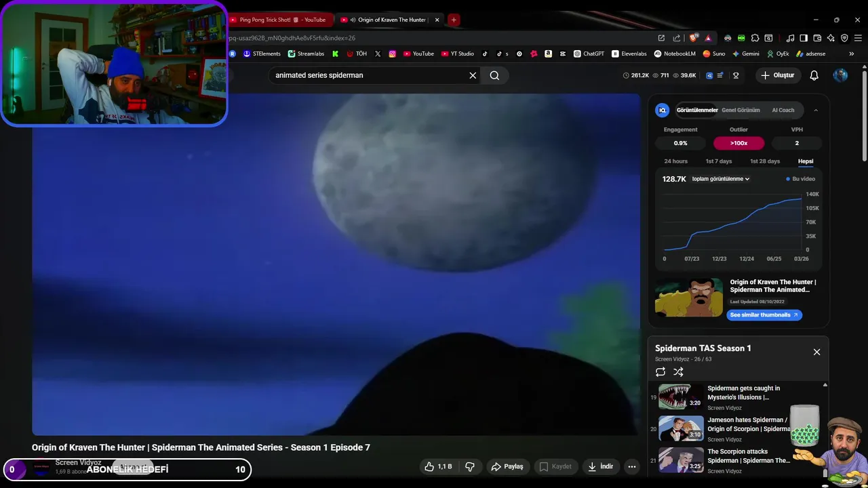Click the search magnifier button
The image size is (868, 488).
494,75
